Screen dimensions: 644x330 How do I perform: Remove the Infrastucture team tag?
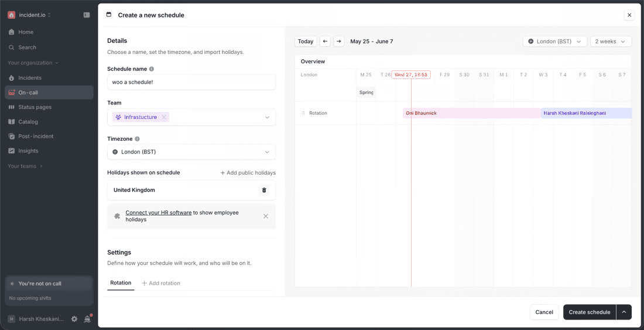164,117
